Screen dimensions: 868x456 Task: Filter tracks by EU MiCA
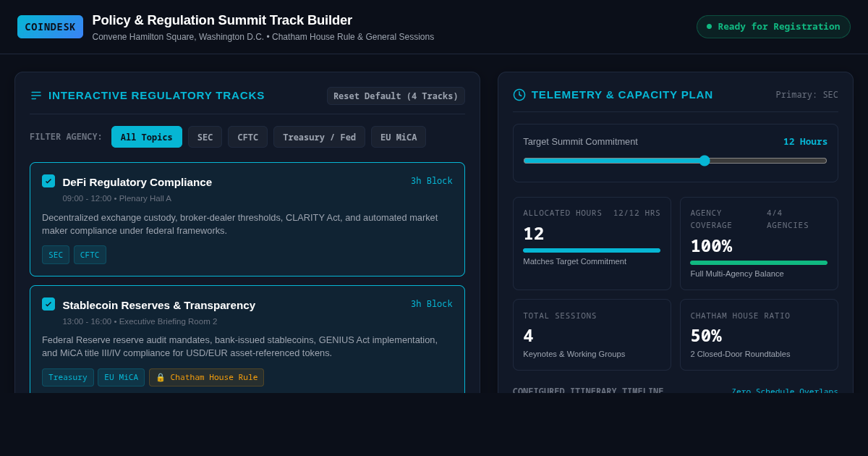tap(399, 137)
